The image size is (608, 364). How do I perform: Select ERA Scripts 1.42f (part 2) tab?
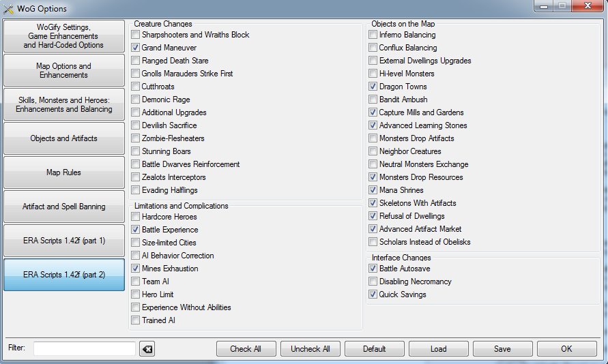pyautogui.click(x=64, y=275)
